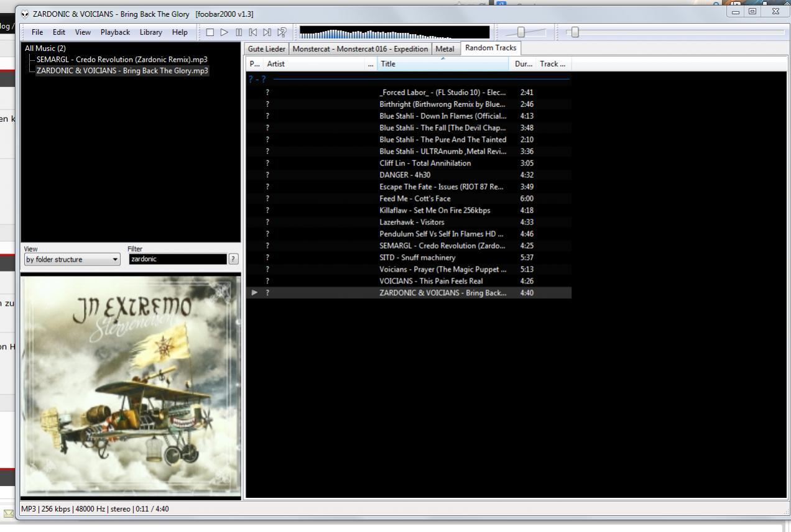This screenshot has height=532, width=791.
Task: Sort playlist by the Artist column header
Action: click(315, 63)
